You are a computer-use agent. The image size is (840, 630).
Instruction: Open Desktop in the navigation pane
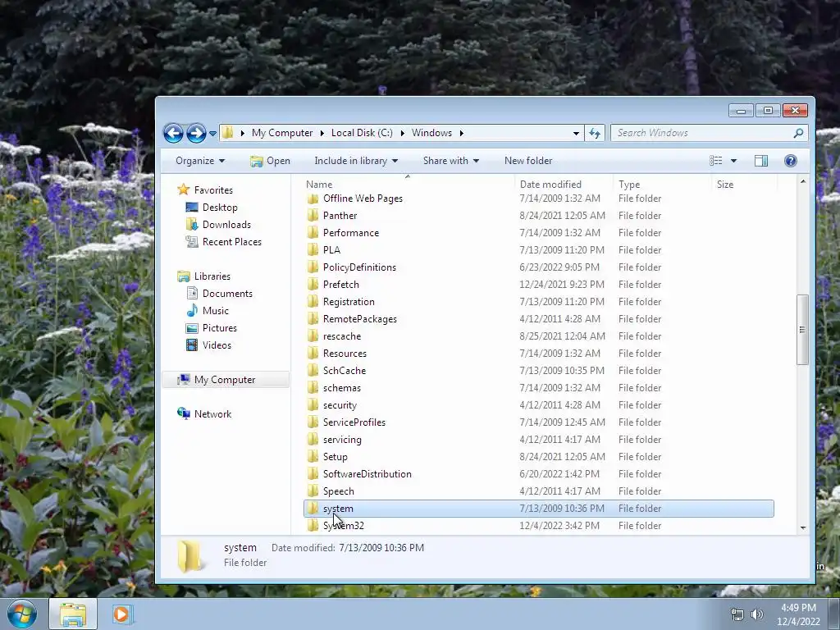pos(220,208)
